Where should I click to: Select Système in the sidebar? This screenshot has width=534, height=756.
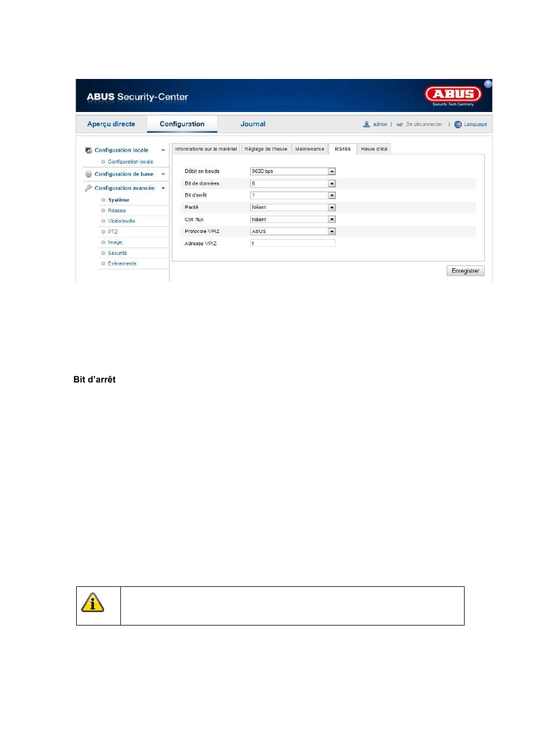[119, 200]
